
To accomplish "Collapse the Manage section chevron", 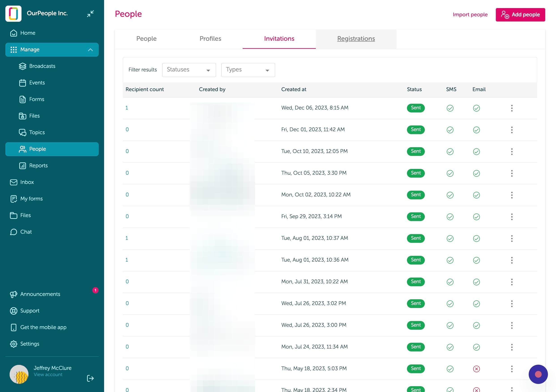I will (x=90, y=50).
